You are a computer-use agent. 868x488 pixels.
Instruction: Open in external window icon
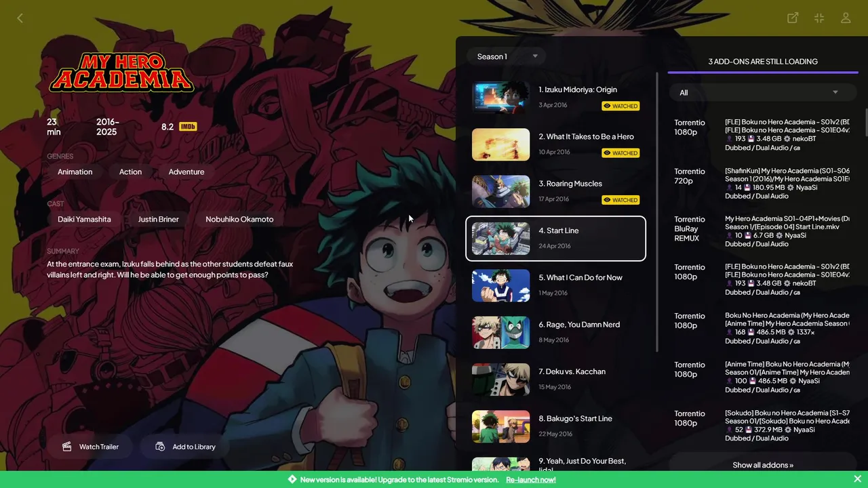pyautogui.click(x=793, y=18)
